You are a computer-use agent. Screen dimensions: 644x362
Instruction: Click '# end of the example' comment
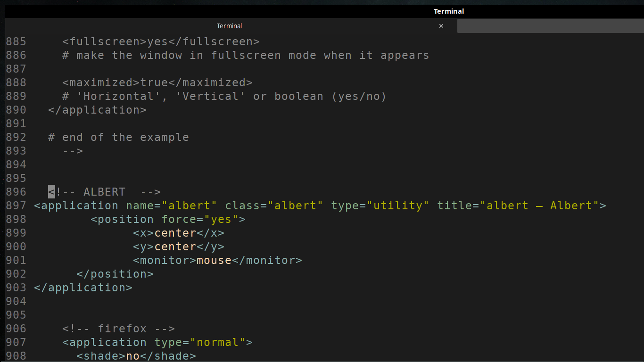[118, 137]
